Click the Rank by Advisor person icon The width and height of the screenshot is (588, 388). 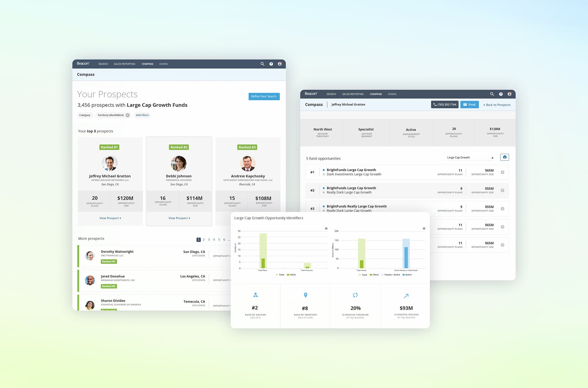point(255,295)
